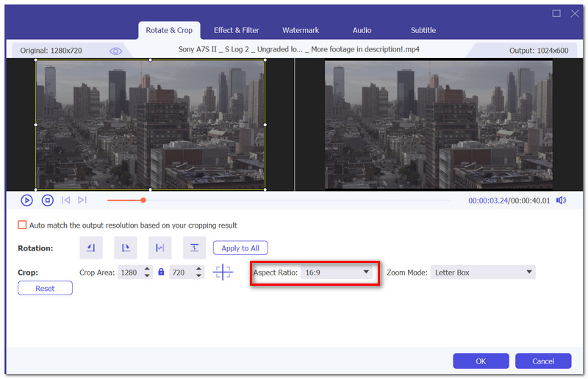The image size is (588, 379).
Task: Skip to the next frame
Action: pos(82,201)
